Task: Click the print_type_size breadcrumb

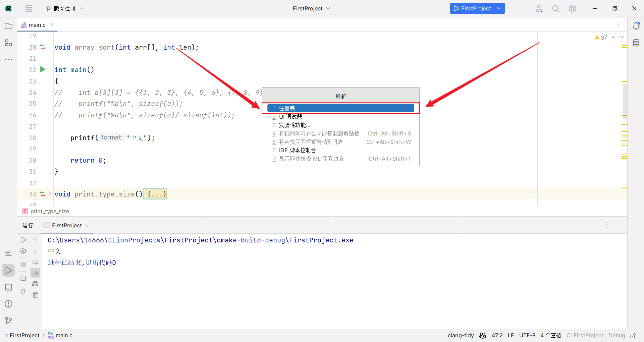Action: (49, 211)
